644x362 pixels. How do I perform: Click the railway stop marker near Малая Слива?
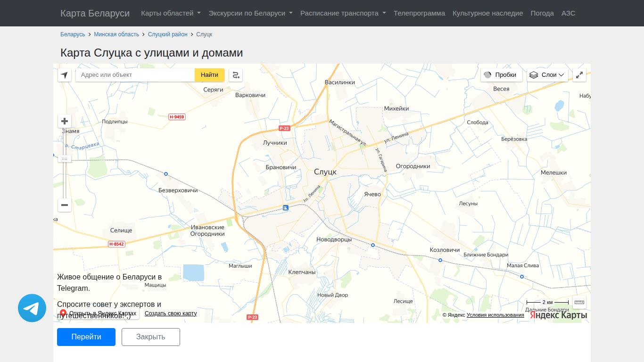click(522, 277)
